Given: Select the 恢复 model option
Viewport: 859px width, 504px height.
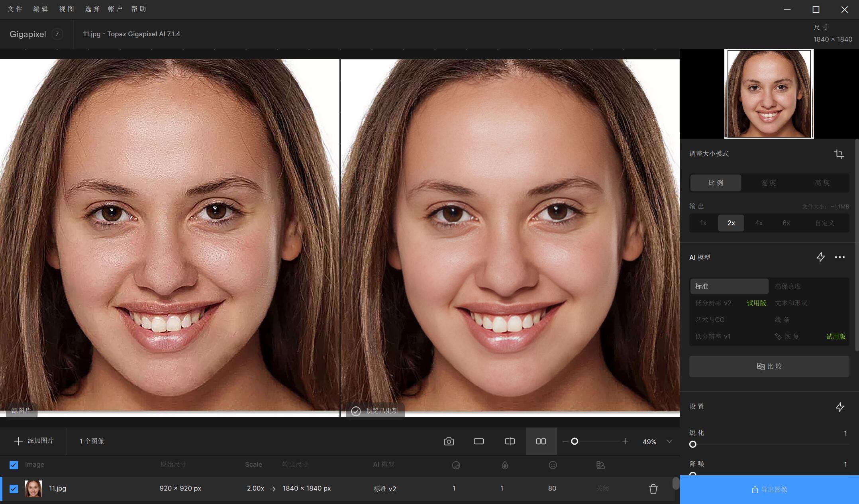Looking at the screenshot, I should (787, 336).
